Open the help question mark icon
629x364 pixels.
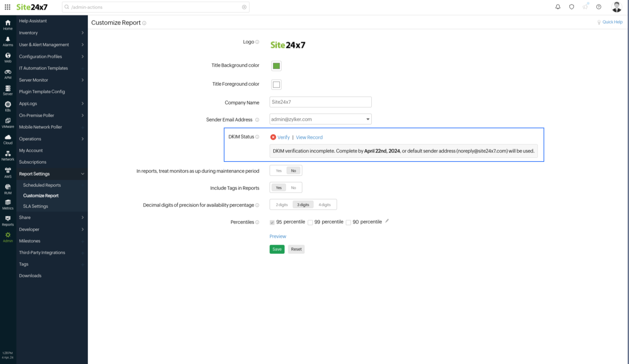pos(599,7)
